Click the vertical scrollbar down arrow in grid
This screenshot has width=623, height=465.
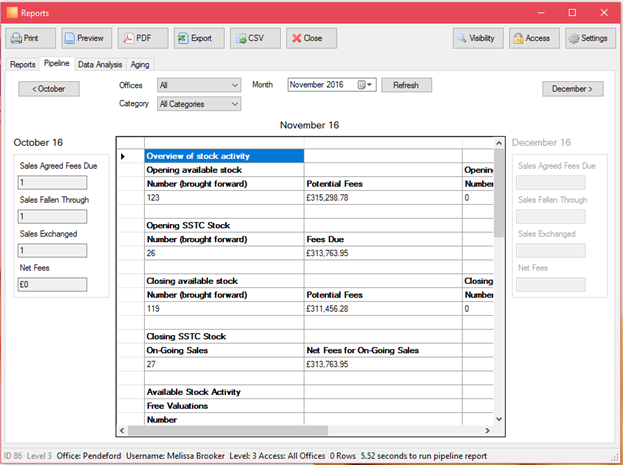pos(499,419)
